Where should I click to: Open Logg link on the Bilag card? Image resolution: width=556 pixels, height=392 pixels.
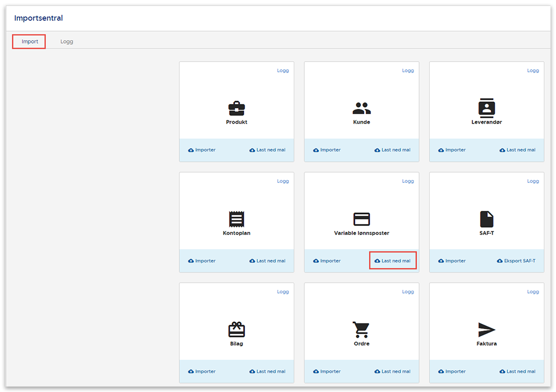tap(283, 292)
